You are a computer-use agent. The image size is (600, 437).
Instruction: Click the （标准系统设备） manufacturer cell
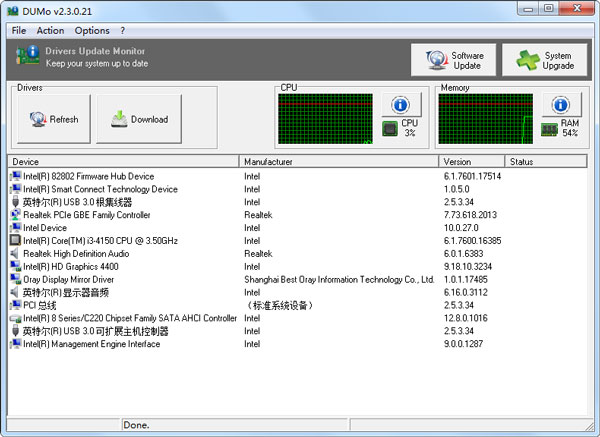pos(280,305)
